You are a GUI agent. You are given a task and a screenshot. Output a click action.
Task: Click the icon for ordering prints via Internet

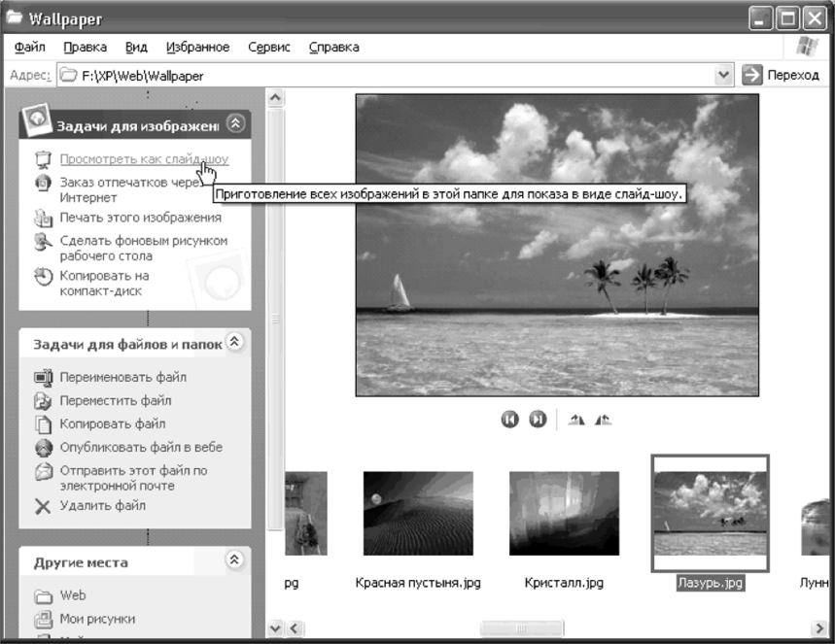click(x=43, y=183)
